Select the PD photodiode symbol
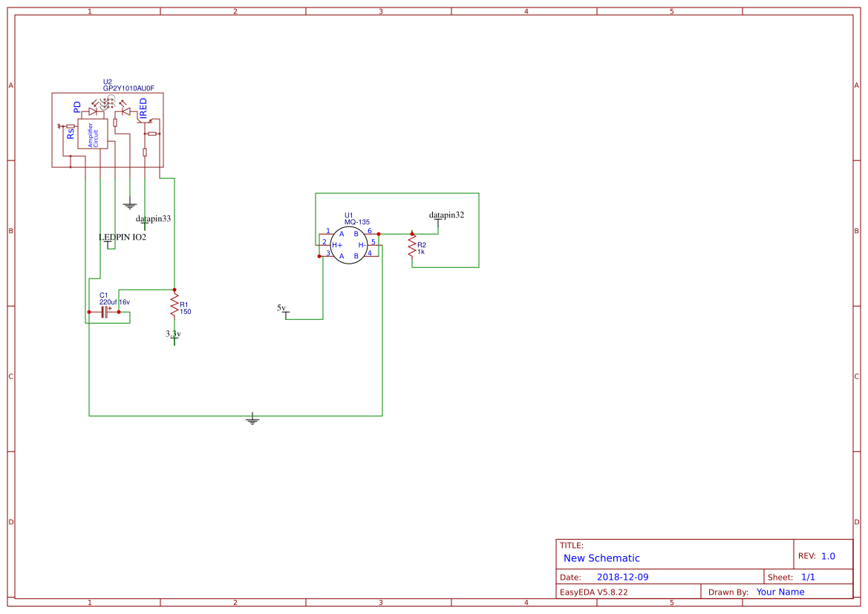 [x=92, y=111]
